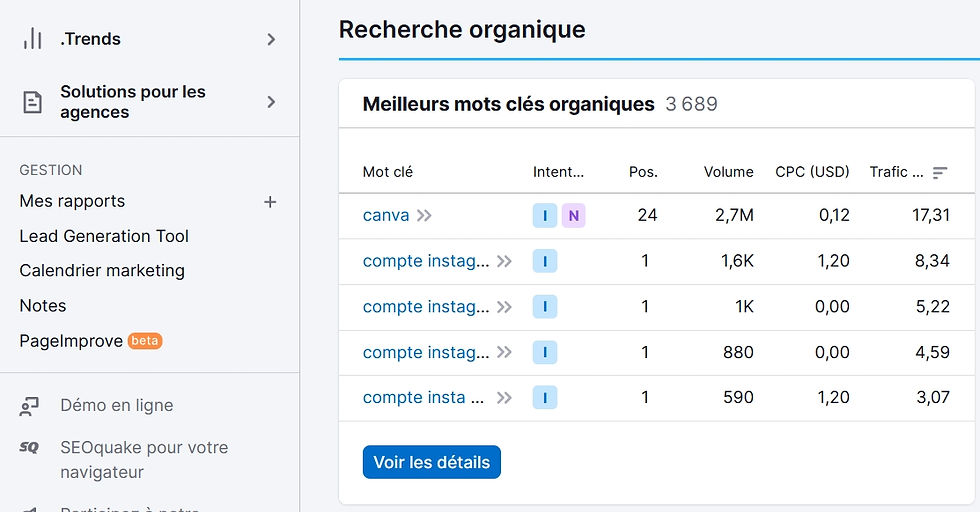Click the sort icon beside Trafic column
Image resolution: width=980 pixels, height=512 pixels.
939,172
